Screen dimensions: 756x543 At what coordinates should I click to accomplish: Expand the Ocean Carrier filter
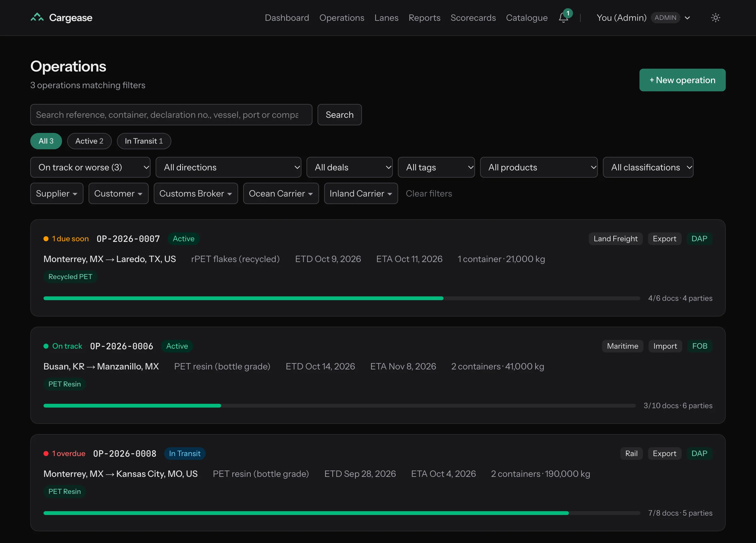[x=281, y=193]
